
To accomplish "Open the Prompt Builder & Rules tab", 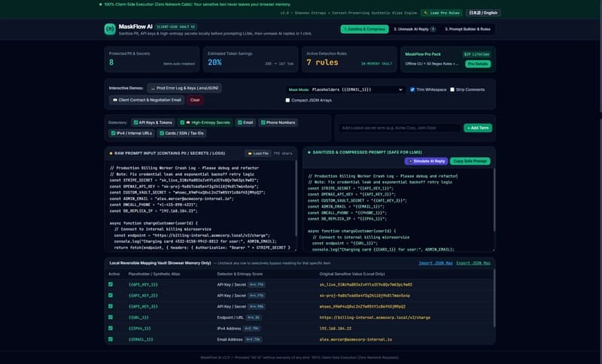I will tap(467, 29).
